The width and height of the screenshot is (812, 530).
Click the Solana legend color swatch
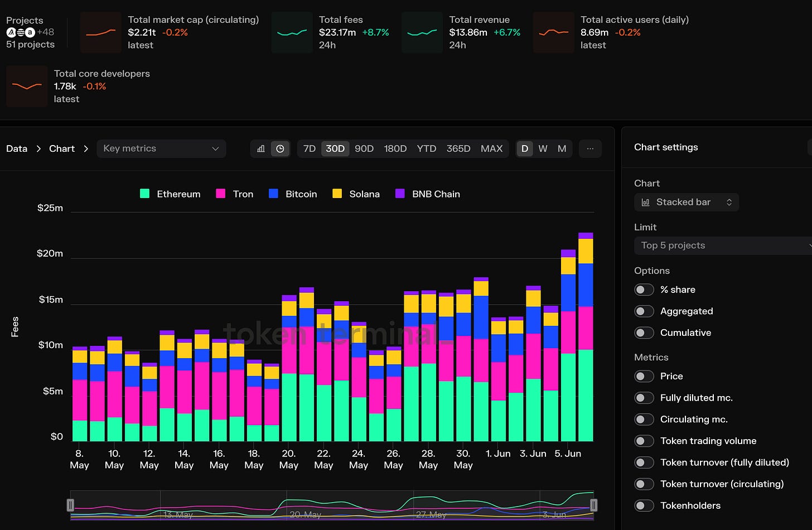click(x=337, y=194)
